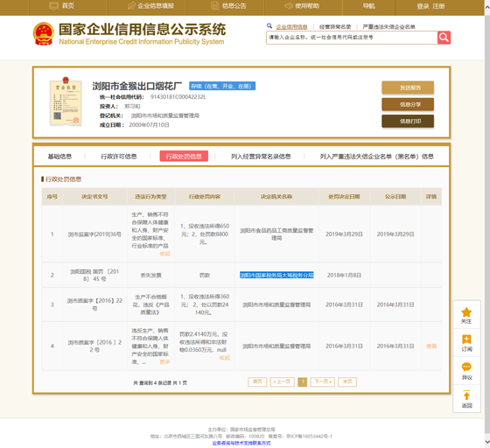Click the 末页 pagination button
The image size is (490, 448).
click(x=347, y=381)
